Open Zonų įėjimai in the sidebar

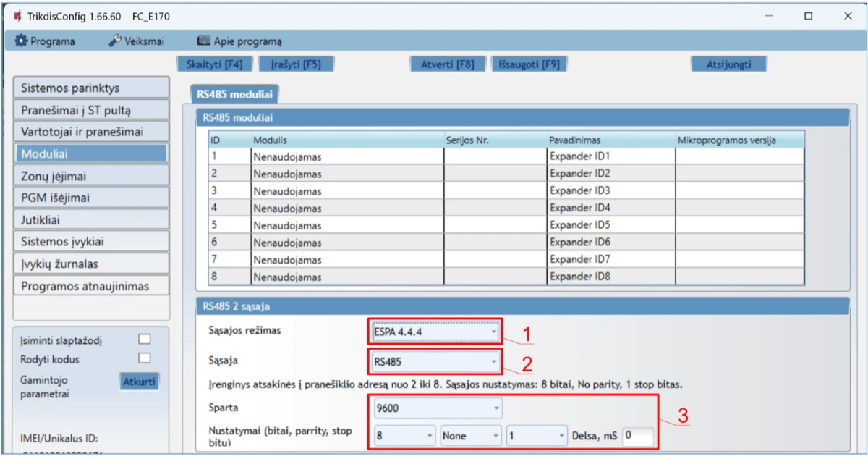click(91, 176)
